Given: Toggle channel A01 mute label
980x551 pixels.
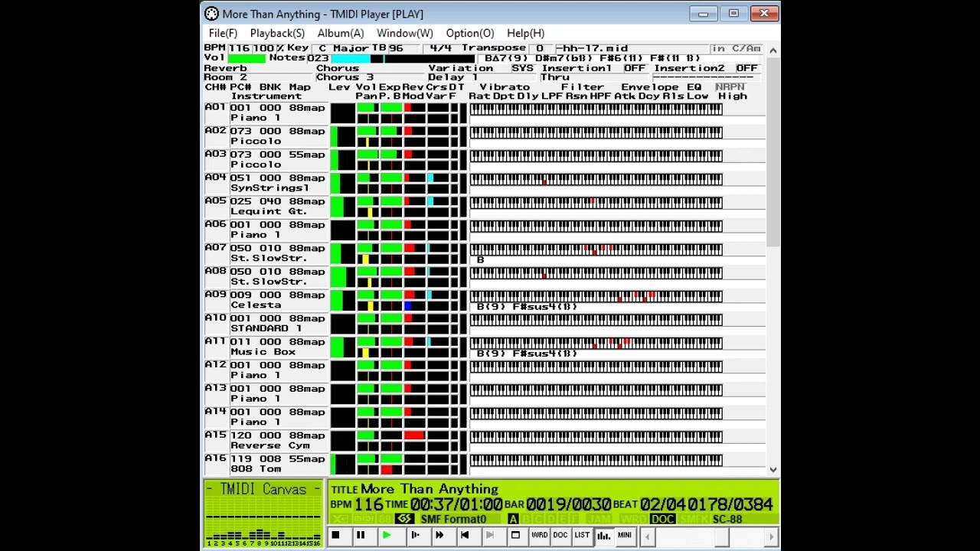Looking at the screenshot, I should (216, 108).
